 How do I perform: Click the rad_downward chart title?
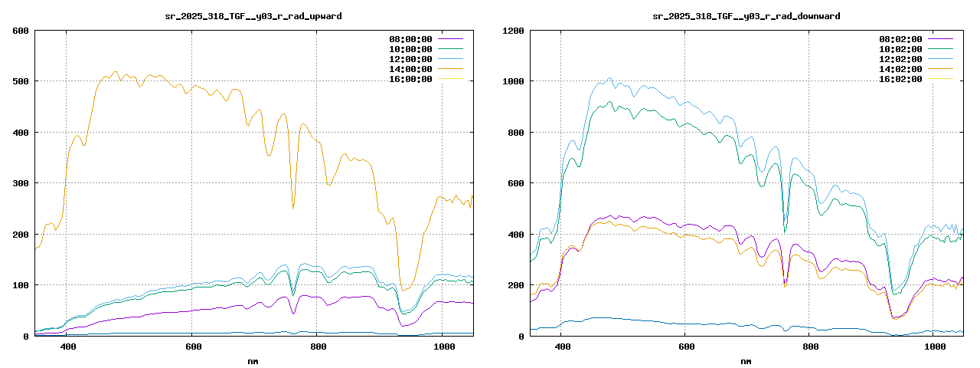(746, 16)
